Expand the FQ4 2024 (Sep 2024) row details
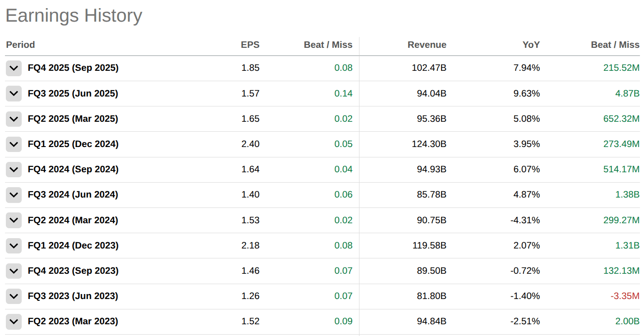Viewport: 644px width, 336px height. (14, 169)
